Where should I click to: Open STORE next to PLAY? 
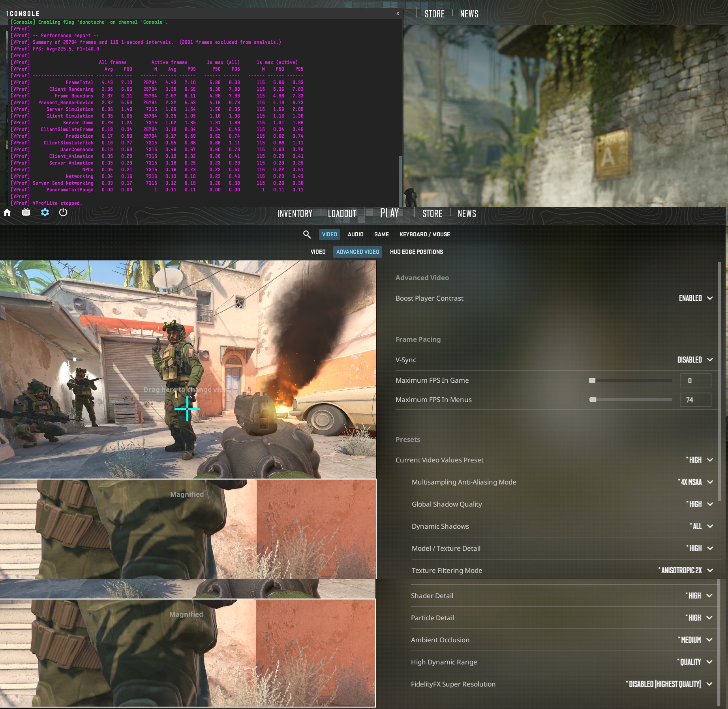(432, 213)
